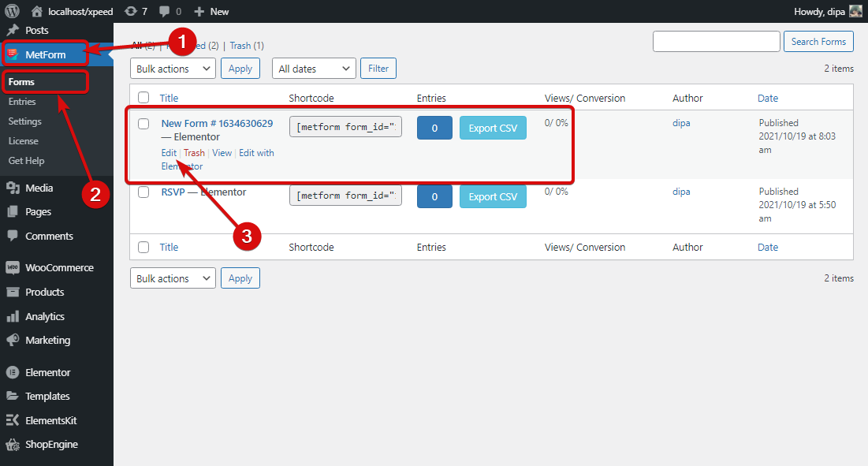This screenshot has width=868, height=466.
Task: Check the New Form # 1634630629 row checkbox
Action: coord(143,124)
